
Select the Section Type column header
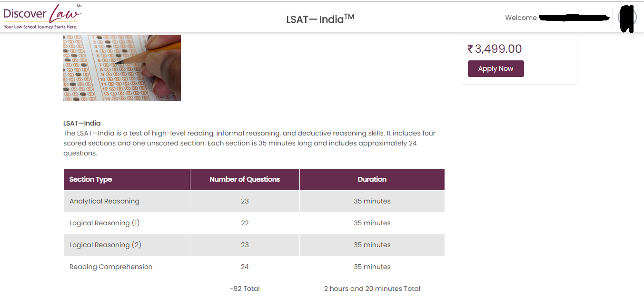tap(90, 179)
